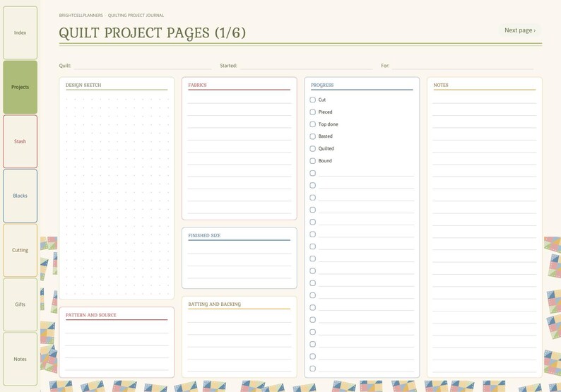Image resolution: width=561 pixels, height=392 pixels.
Task: Click the BRIGHTCELLPLANNERS breadcrumb text
Action: [81, 16]
